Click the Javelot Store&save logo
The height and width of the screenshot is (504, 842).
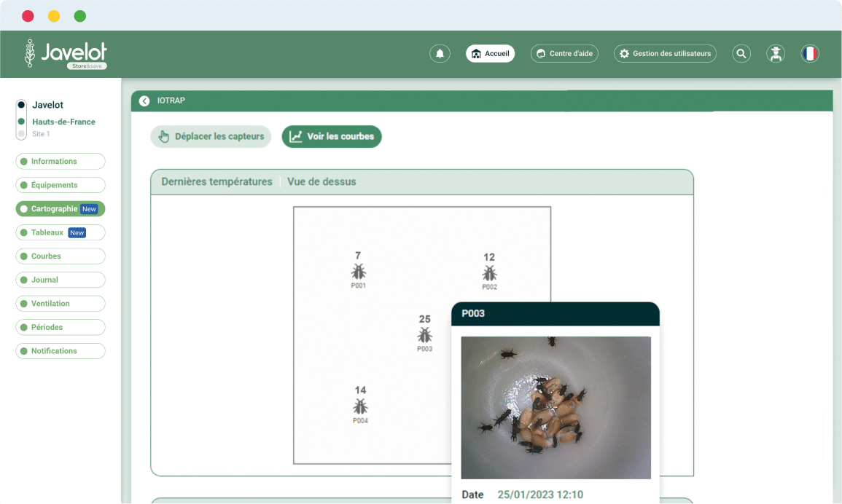66,54
